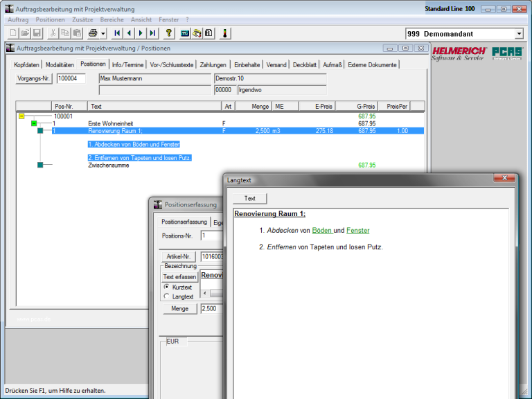This screenshot has height=399, width=532.
Task: Click the yellow question mark help icon
Action: 168,33
